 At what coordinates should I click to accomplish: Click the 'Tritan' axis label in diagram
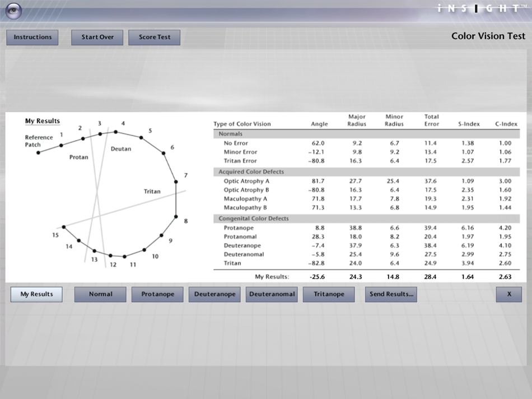point(152,192)
